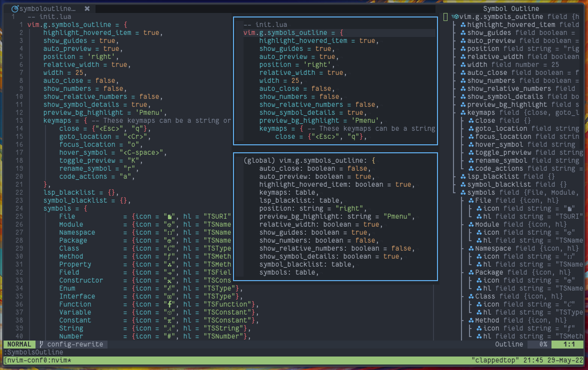
Task: Click line 22 lsp_blacklist in editor
Action: click(81, 193)
